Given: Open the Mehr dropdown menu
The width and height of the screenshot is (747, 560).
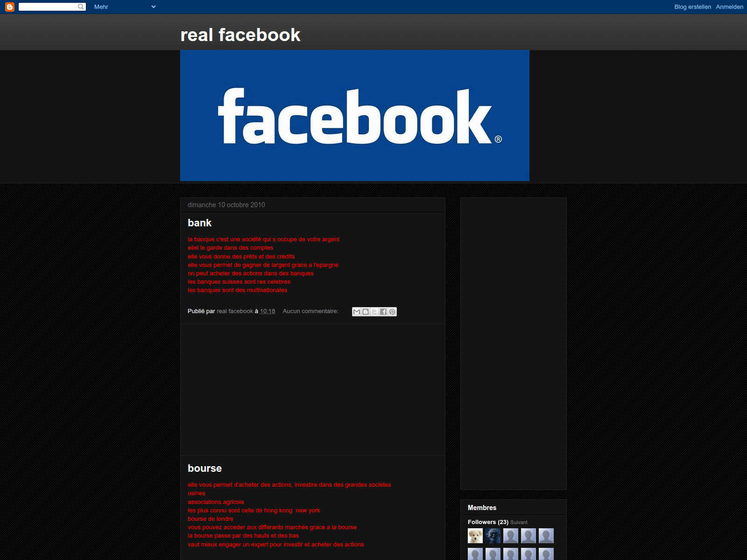Looking at the screenshot, I should click(x=125, y=7).
